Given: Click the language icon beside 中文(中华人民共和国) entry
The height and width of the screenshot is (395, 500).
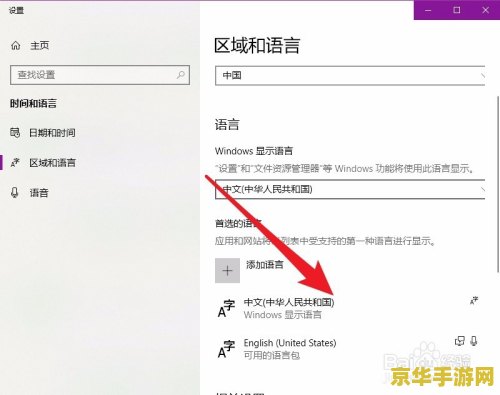Looking at the screenshot, I should (226, 308).
